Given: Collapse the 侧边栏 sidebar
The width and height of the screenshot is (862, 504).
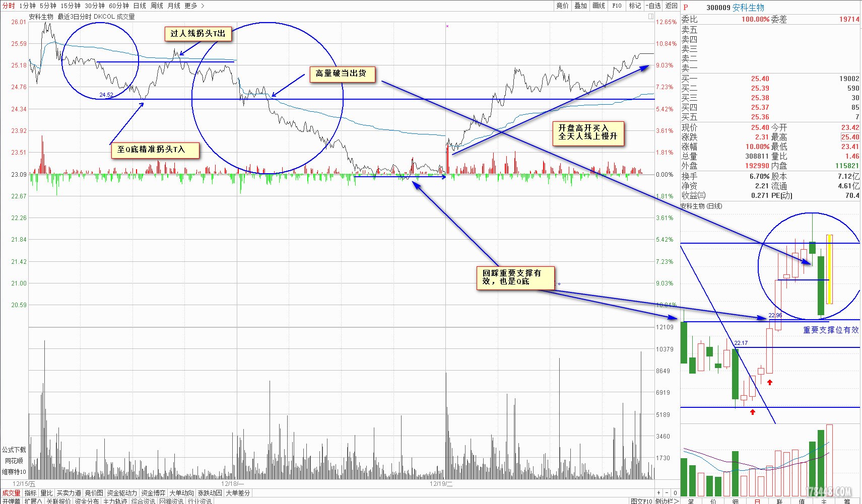Looking at the screenshot, I should pyautogui.click(x=667, y=501).
